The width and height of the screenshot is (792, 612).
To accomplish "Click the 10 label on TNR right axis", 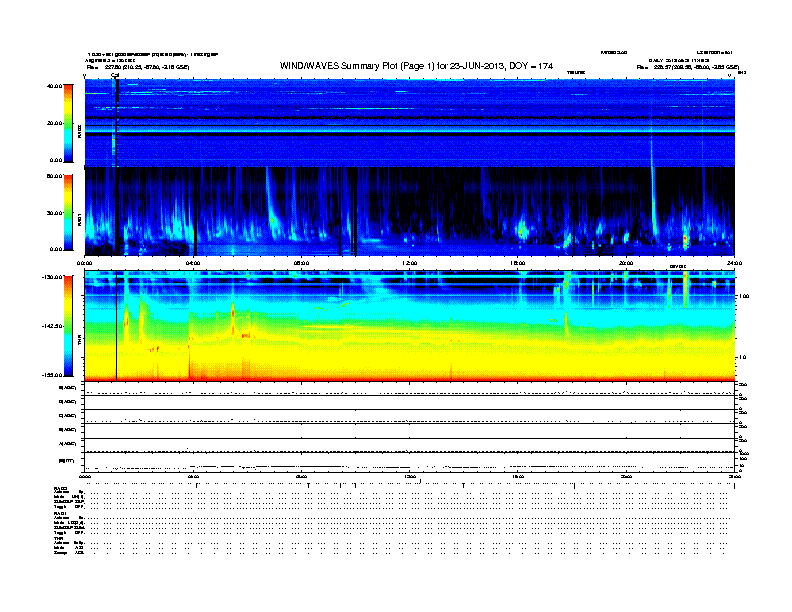I will click(742, 357).
